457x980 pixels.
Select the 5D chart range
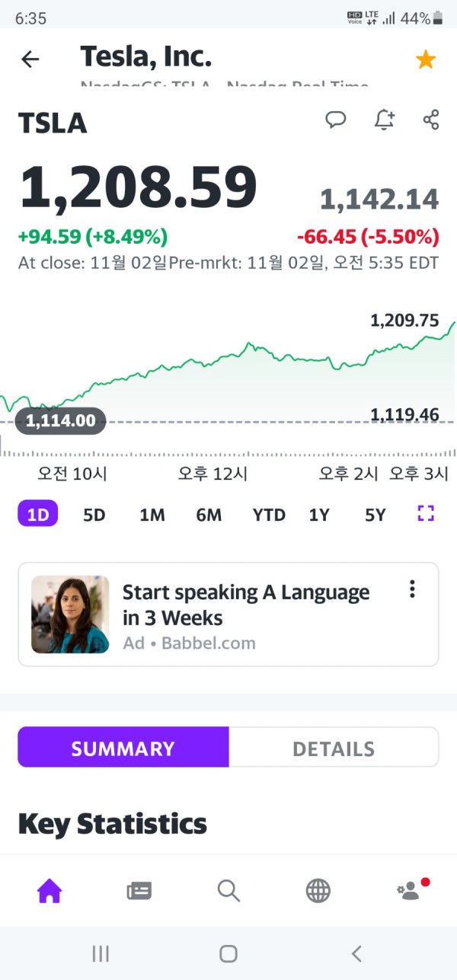pos(94,515)
